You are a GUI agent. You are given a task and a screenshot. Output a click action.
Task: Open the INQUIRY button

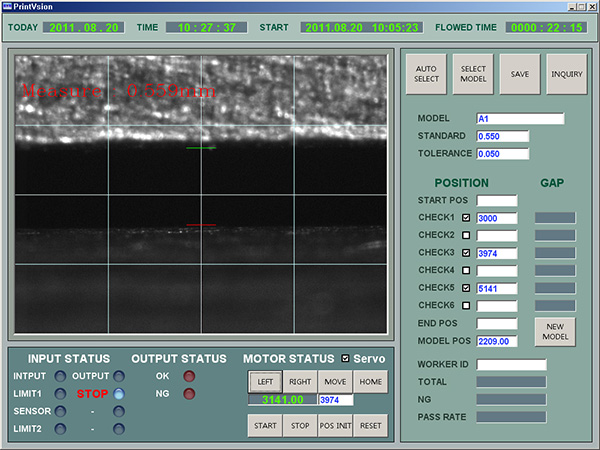coord(566,73)
